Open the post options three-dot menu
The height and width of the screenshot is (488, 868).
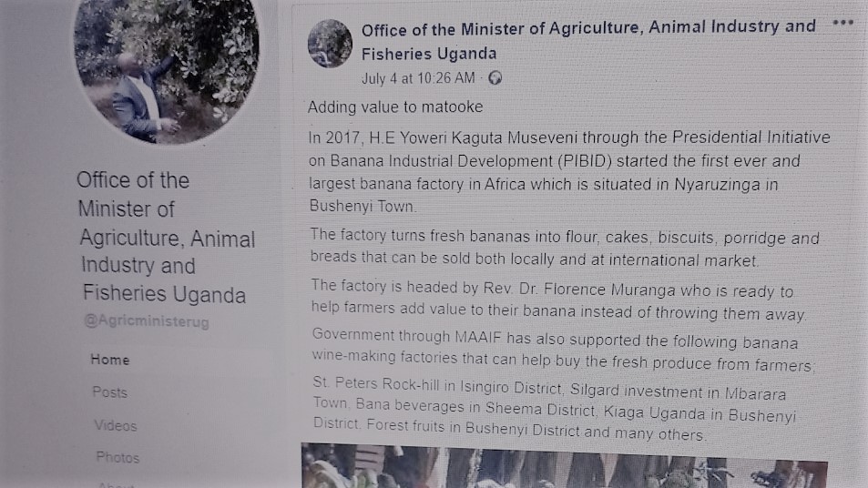tap(844, 23)
